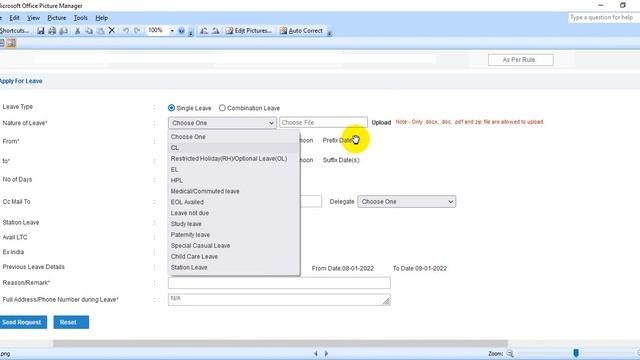
Task: Click the 100% zoom value box
Action: pyautogui.click(x=157, y=31)
